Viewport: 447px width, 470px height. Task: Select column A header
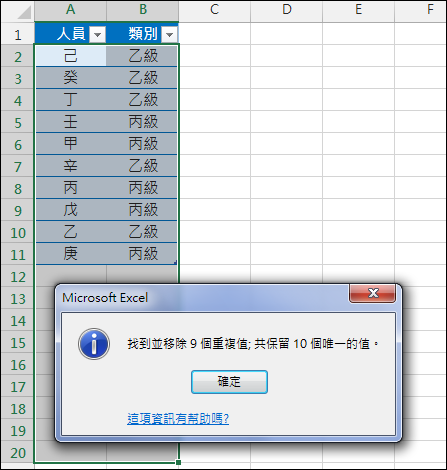tap(70, 10)
